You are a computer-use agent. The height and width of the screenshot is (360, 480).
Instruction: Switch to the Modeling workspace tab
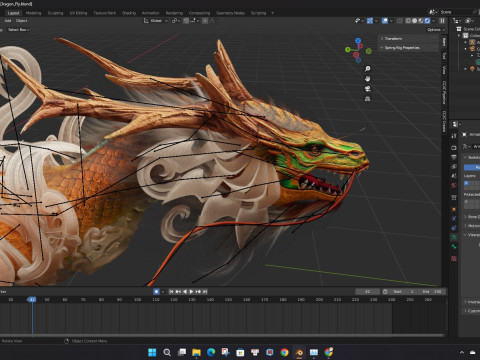34,13
